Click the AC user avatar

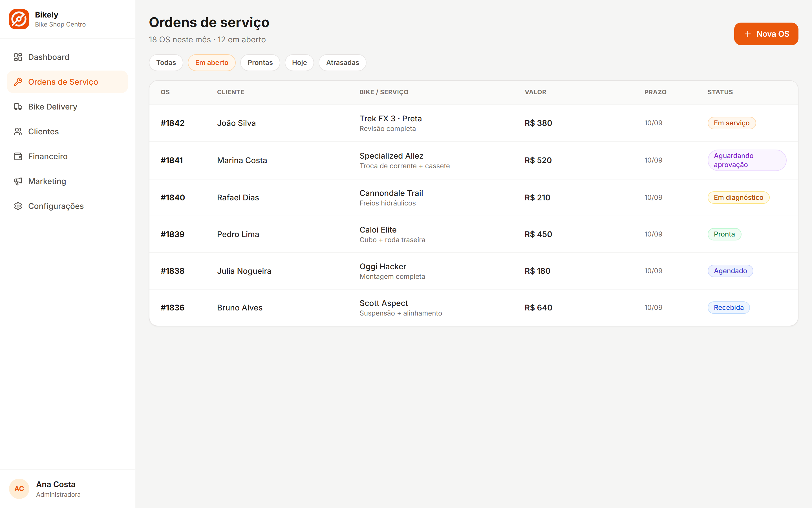pos(19,489)
